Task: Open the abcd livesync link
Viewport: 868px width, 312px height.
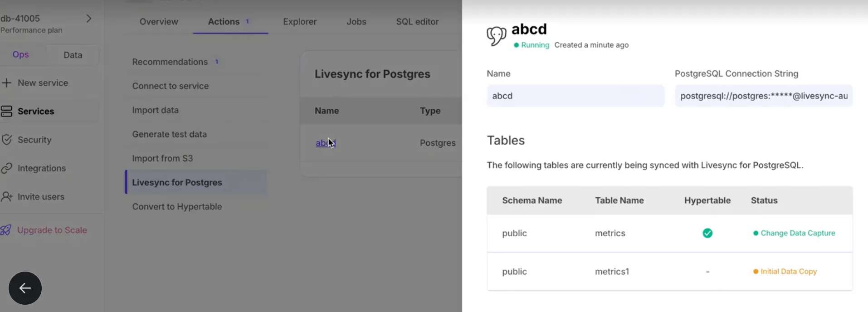Action: (x=325, y=143)
